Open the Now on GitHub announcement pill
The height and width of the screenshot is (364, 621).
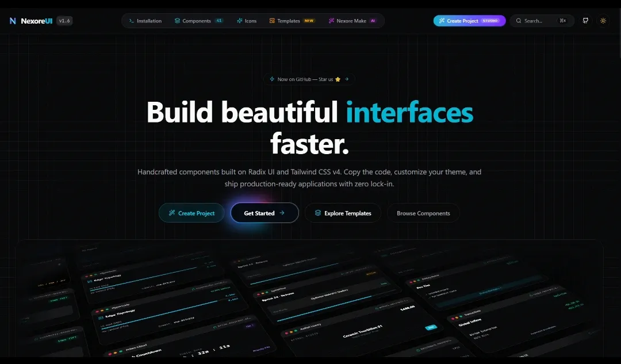(309, 79)
